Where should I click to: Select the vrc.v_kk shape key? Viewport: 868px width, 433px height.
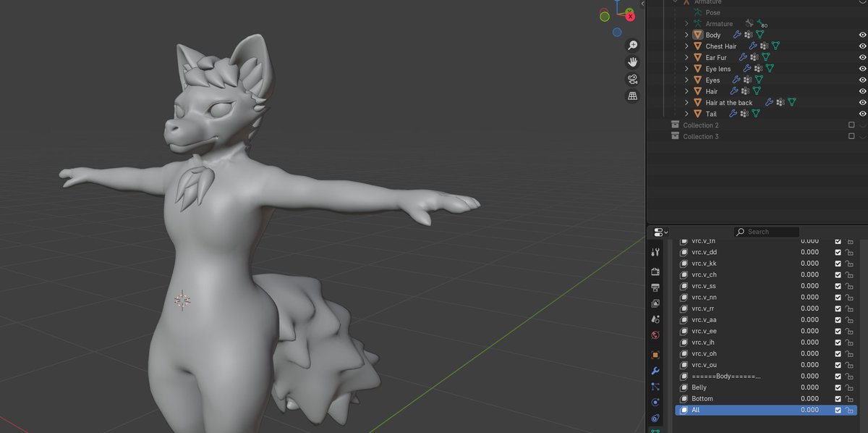point(704,263)
